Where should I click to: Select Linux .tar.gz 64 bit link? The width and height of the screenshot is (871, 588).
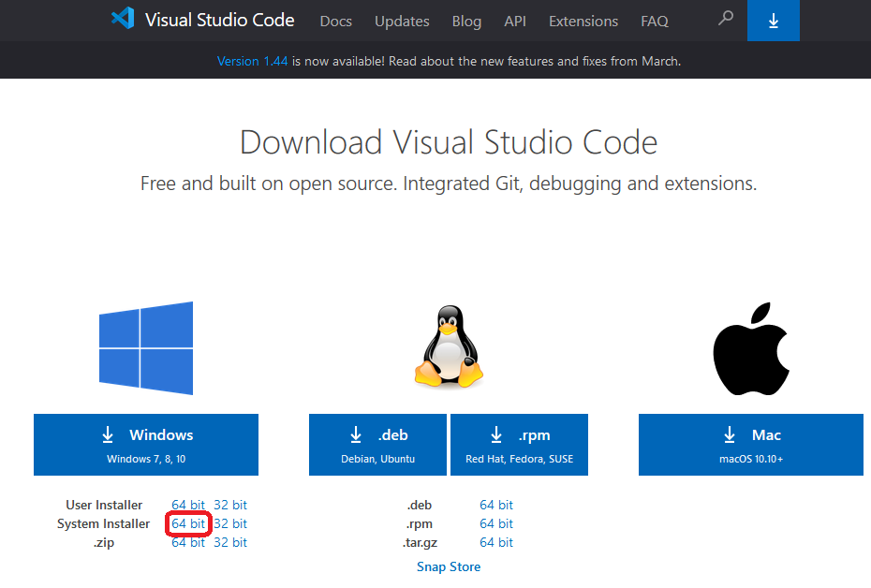pyautogui.click(x=496, y=542)
